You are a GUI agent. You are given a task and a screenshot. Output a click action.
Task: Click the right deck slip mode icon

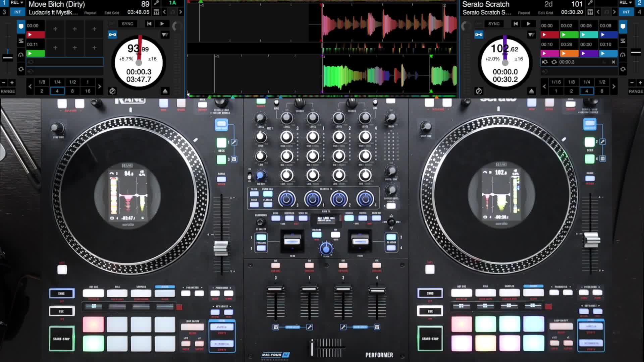(479, 91)
